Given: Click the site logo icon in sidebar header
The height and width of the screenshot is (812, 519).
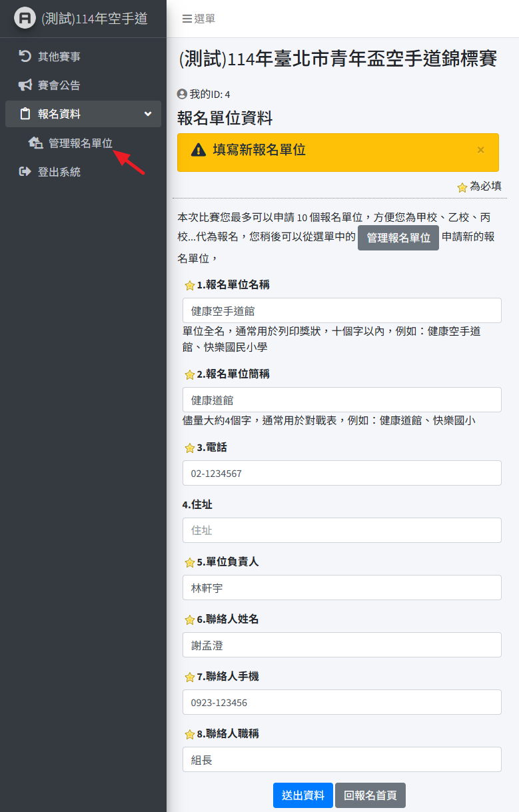Looking at the screenshot, I should (x=25, y=19).
